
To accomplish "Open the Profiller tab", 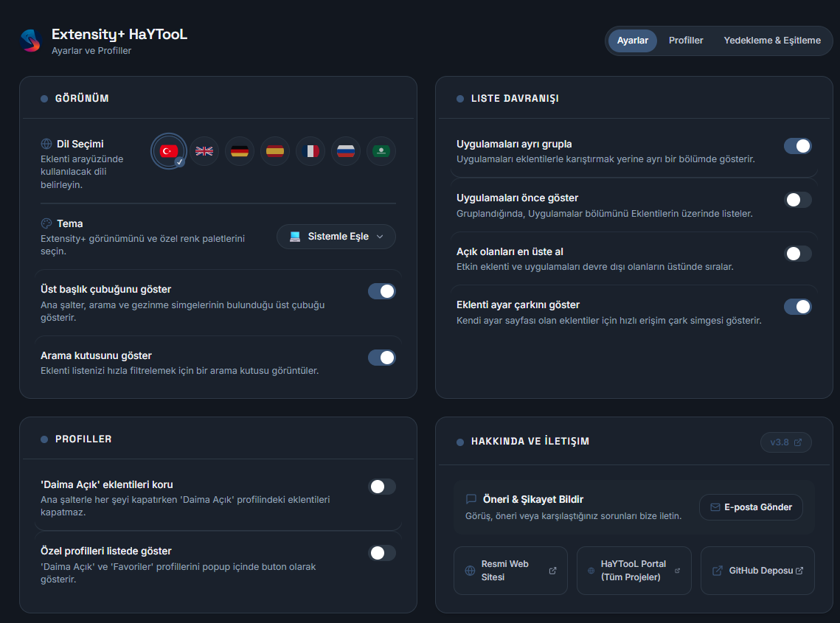I will coord(686,41).
